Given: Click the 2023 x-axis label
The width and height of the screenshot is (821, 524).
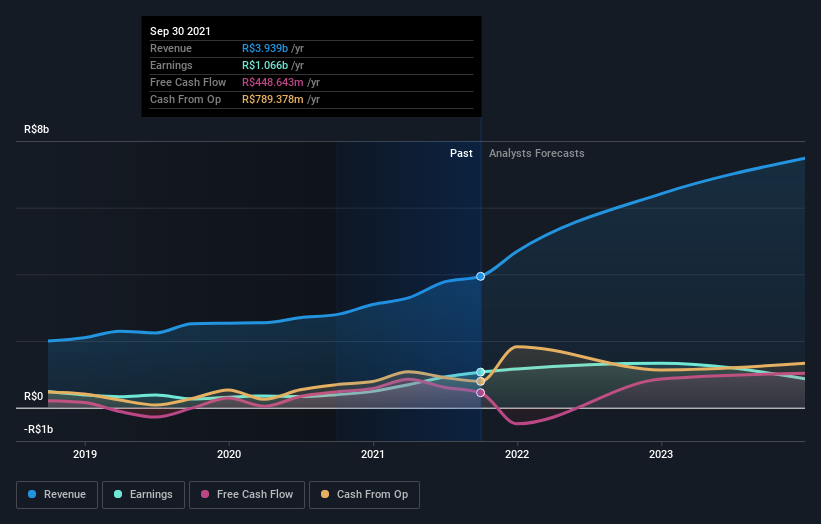Looking at the screenshot, I should [661, 454].
